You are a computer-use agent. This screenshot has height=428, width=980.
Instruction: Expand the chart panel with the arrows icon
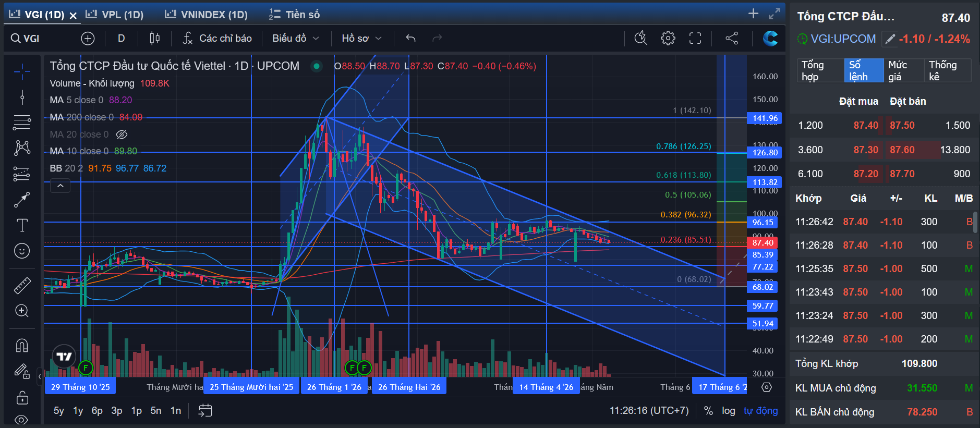(775, 14)
